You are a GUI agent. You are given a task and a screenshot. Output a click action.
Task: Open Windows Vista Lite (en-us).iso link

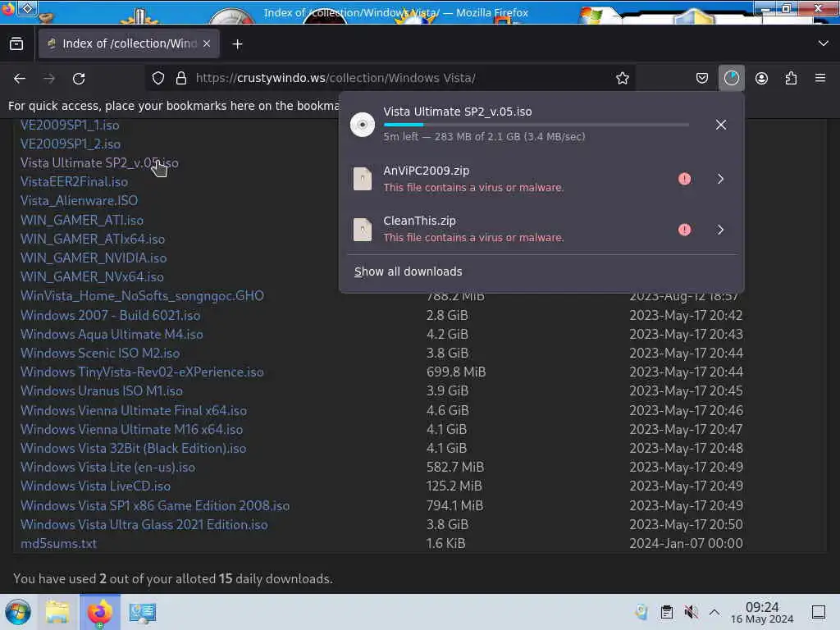pyautogui.click(x=107, y=467)
